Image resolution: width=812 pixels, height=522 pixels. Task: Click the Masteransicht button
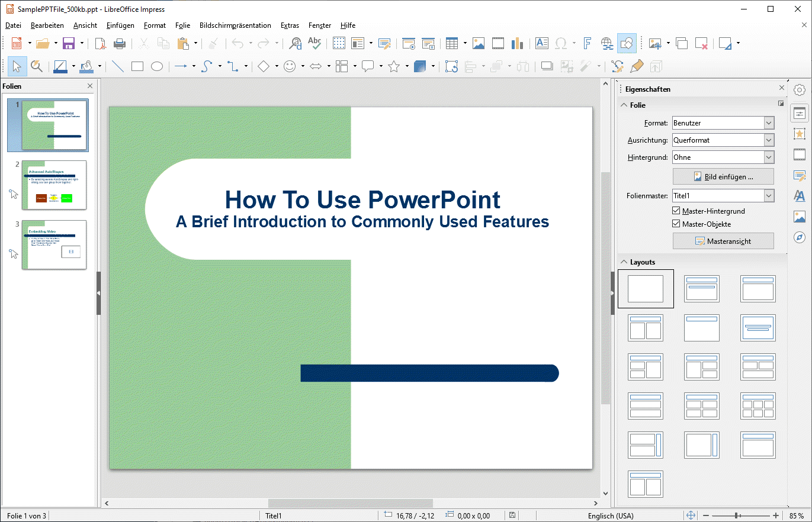(723, 241)
